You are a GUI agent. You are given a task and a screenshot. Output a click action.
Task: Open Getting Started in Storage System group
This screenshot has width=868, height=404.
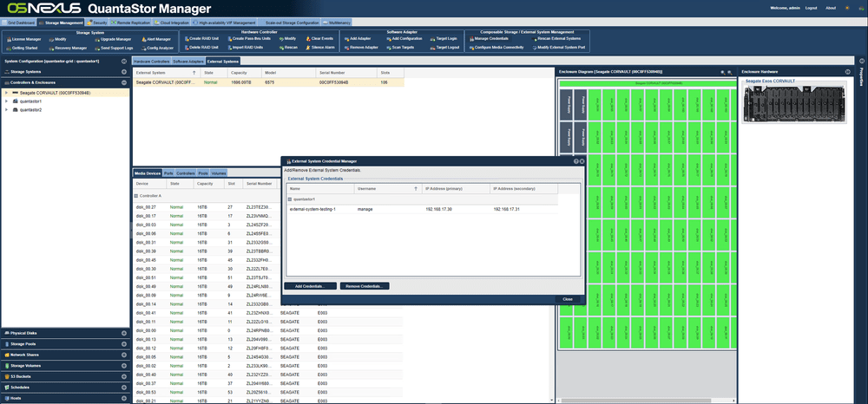(x=23, y=48)
